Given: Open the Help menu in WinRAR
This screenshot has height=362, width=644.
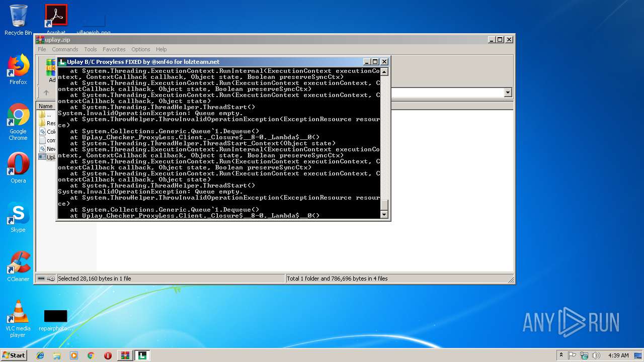Looking at the screenshot, I should [x=161, y=49].
